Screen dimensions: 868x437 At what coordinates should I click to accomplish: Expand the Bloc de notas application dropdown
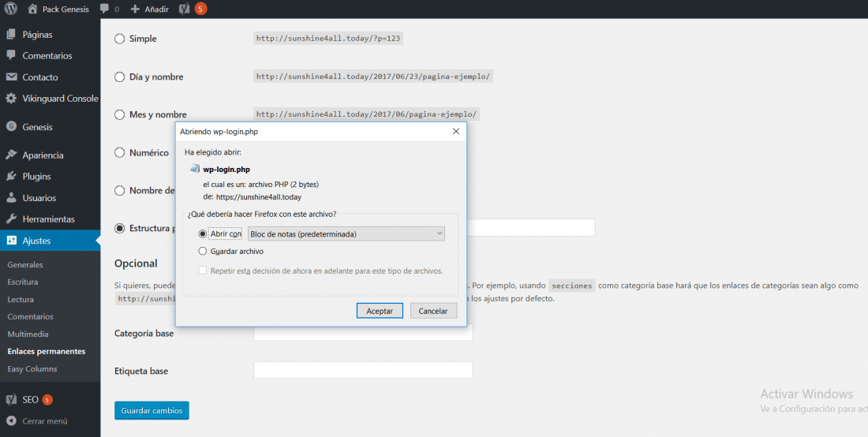346,234
